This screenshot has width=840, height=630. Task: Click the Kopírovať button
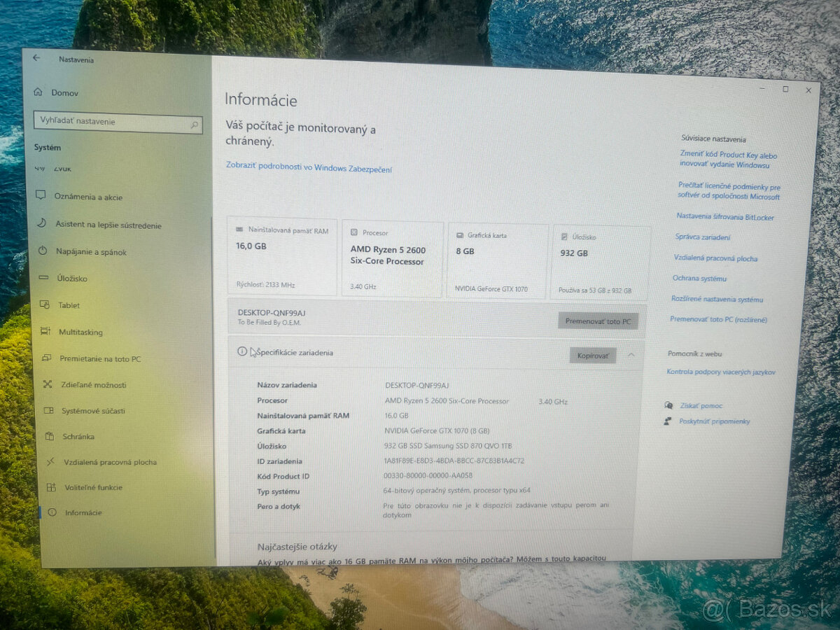pos(592,356)
